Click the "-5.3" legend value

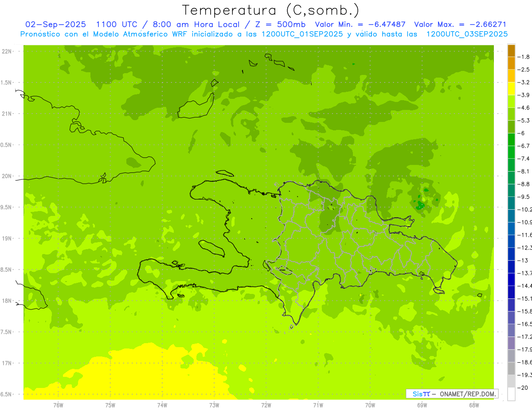tap(524, 121)
